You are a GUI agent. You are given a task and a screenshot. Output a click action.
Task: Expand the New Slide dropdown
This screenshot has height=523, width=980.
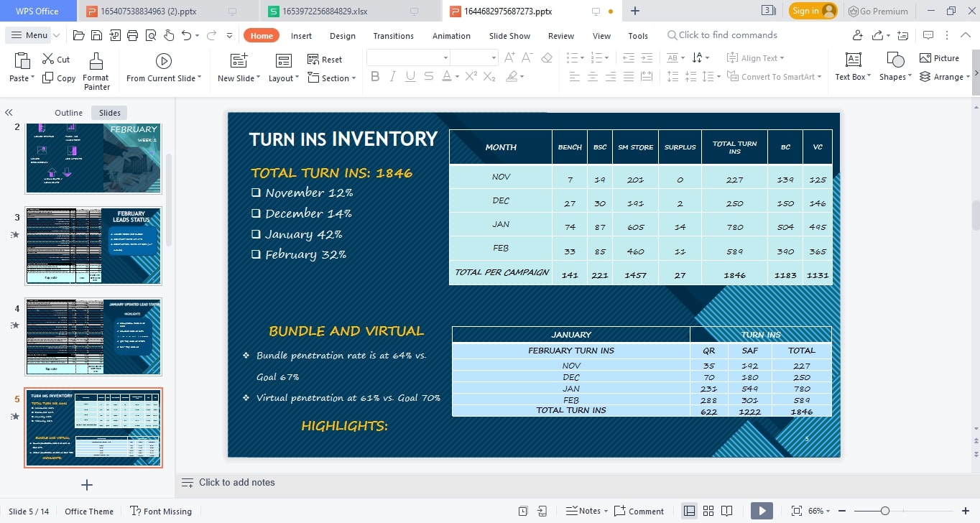[239, 78]
